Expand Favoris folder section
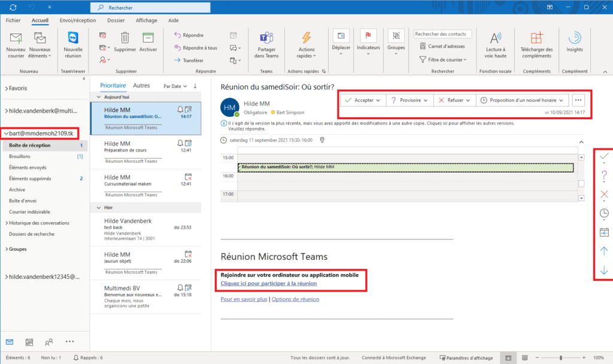The image size is (613, 364). tap(7, 89)
